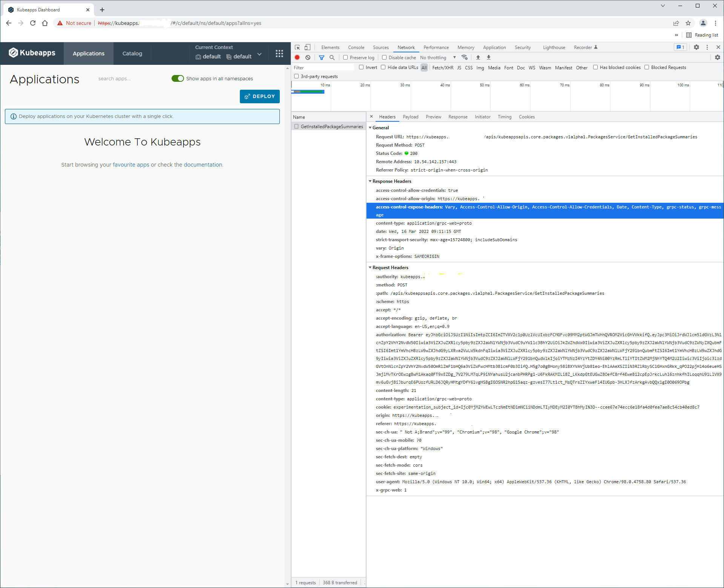Screen dimensions: 724x588
Task: Click the DEPLOY button
Action: pos(259,96)
